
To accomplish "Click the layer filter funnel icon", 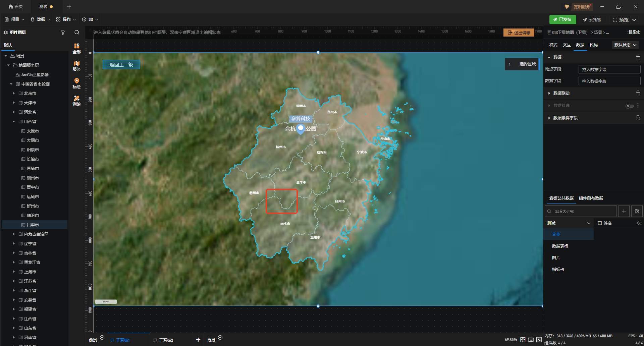I will click(x=63, y=33).
